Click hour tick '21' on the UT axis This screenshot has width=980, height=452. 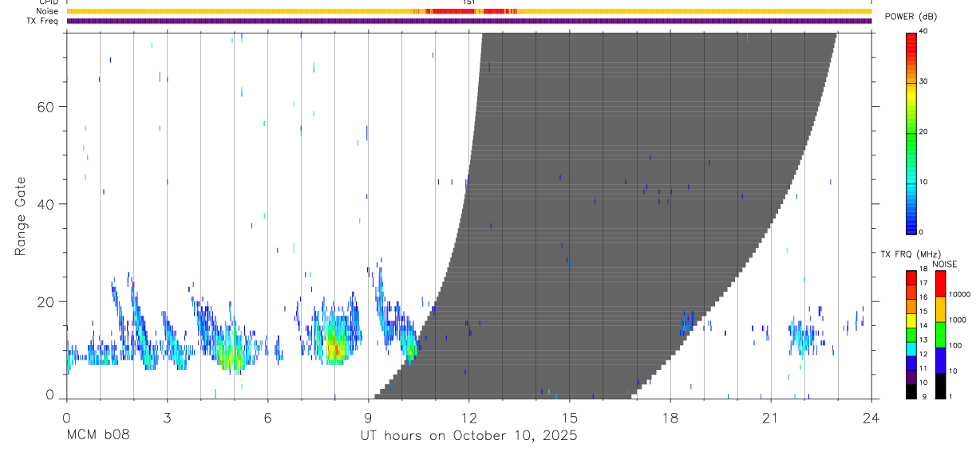point(770,418)
